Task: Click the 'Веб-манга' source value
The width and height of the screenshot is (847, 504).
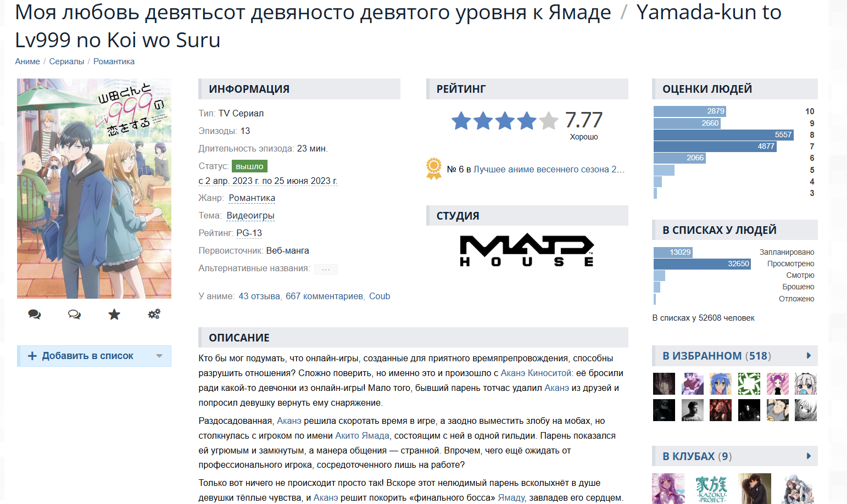Action: coord(288,250)
